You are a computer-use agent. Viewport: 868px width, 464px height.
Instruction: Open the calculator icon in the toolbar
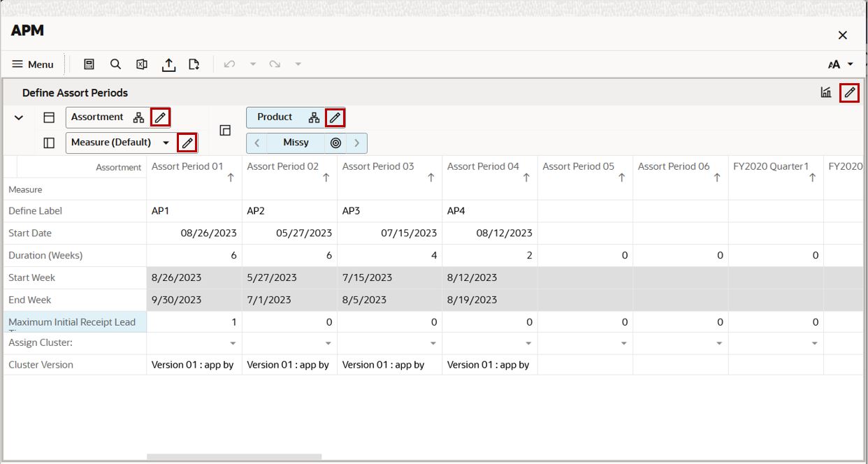(90, 64)
